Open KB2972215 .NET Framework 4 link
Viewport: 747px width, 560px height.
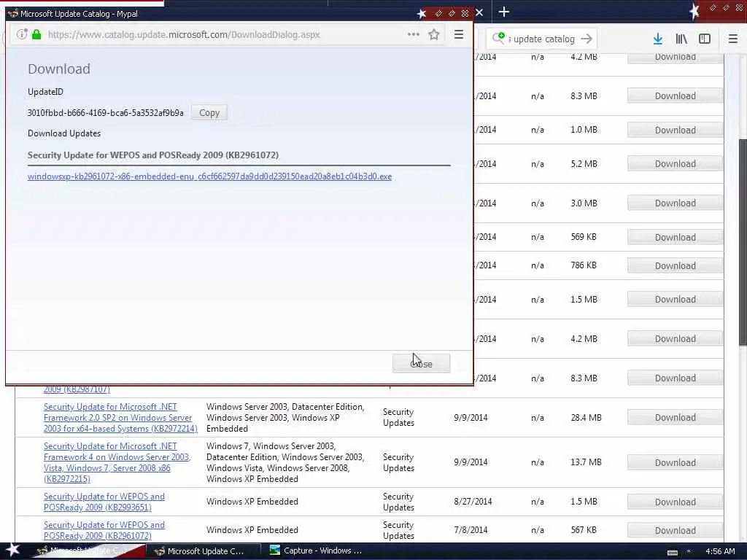pos(117,462)
